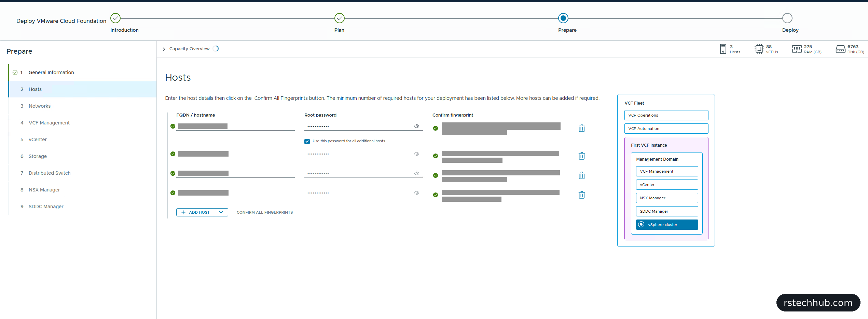The width and height of the screenshot is (868, 319).
Task: Expand the Capacity Overview section
Action: [x=164, y=49]
